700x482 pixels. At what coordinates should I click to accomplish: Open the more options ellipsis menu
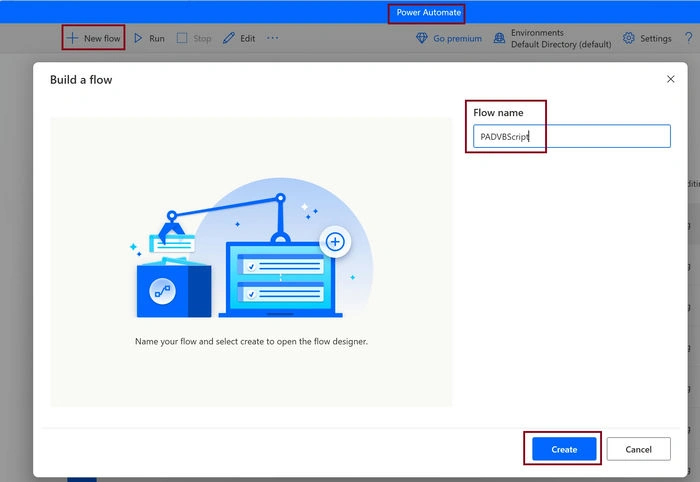tap(272, 38)
